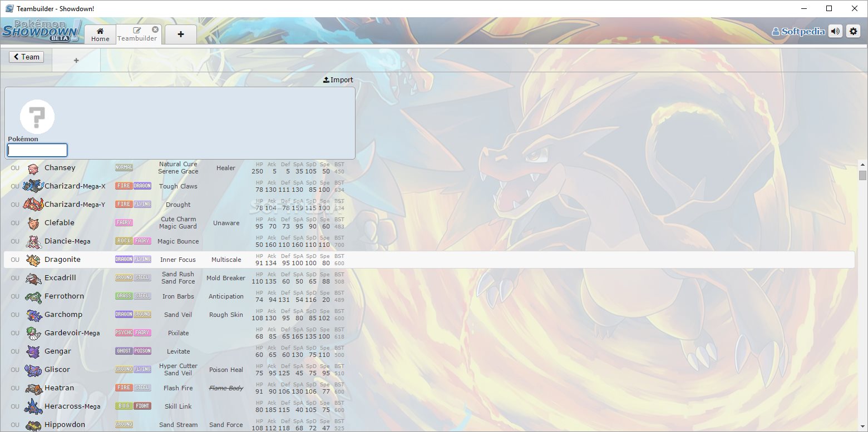Select the Dragonite sprite icon
The image size is (868, 432).
click(x=33, y=260)
